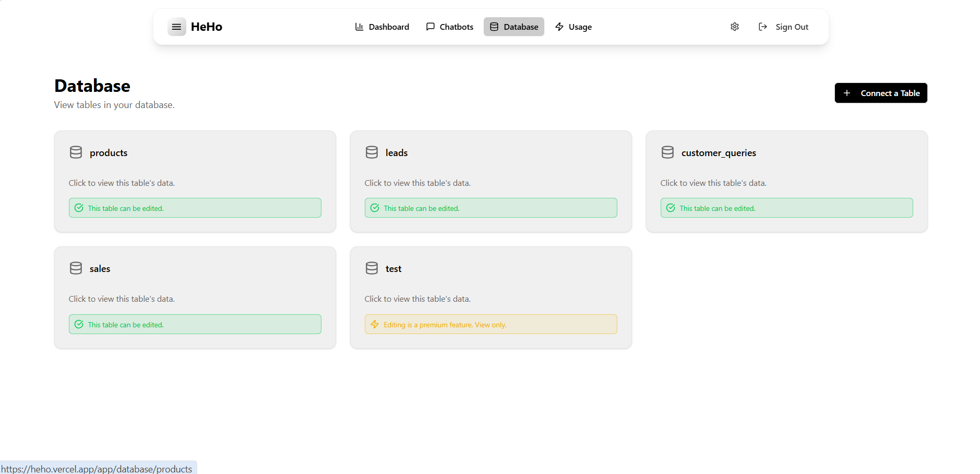
Task: Go to the Dashboard tab
Action: point(382,27)
